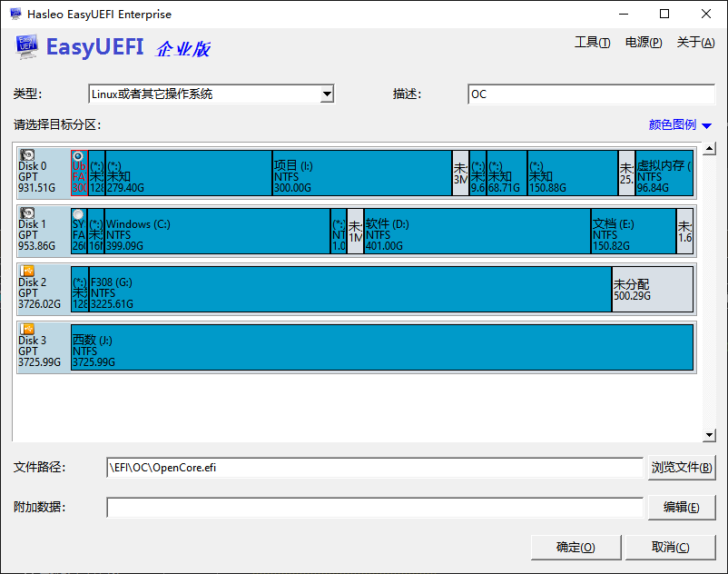
Task: Click the 文件路径 input field
Action: click(375, 467)
